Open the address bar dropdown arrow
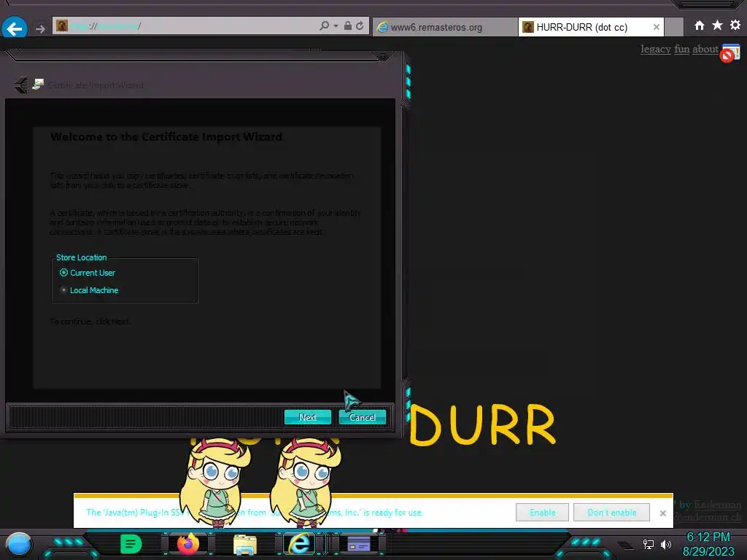Screen dimensions: 747x560 (336, 26)
